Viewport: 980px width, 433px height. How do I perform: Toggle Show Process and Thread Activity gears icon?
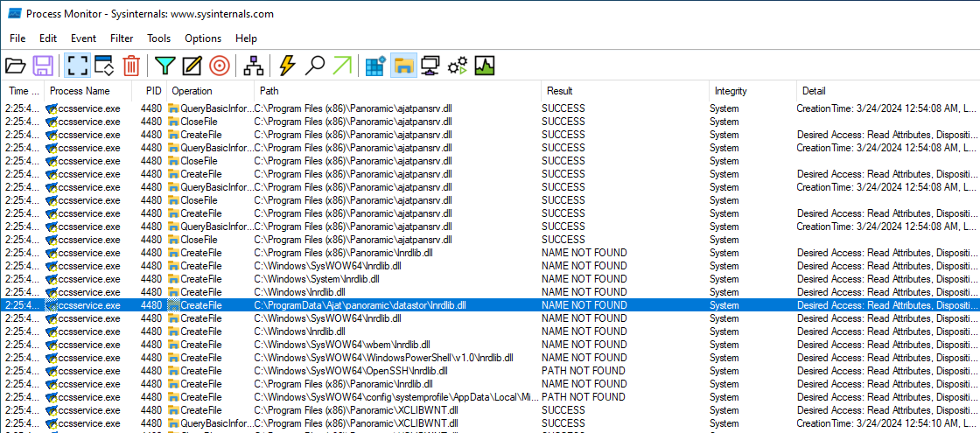[458, 65]
